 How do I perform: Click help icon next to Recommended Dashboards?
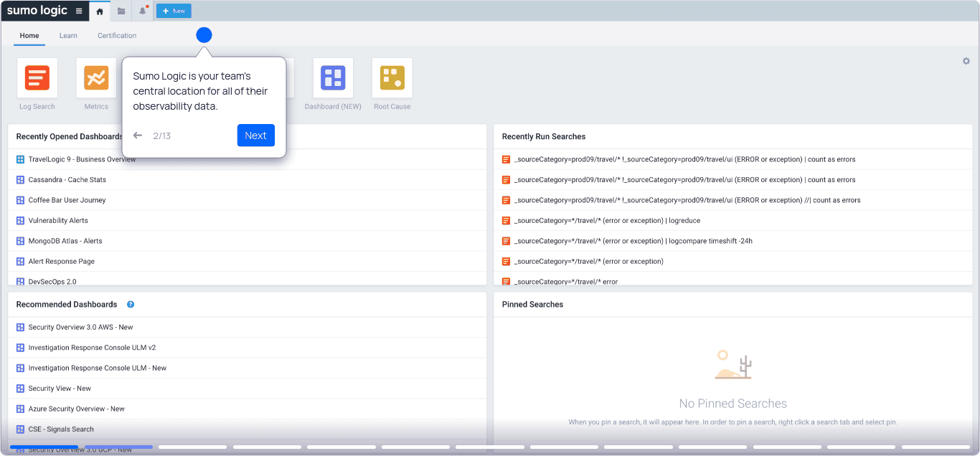131,304
